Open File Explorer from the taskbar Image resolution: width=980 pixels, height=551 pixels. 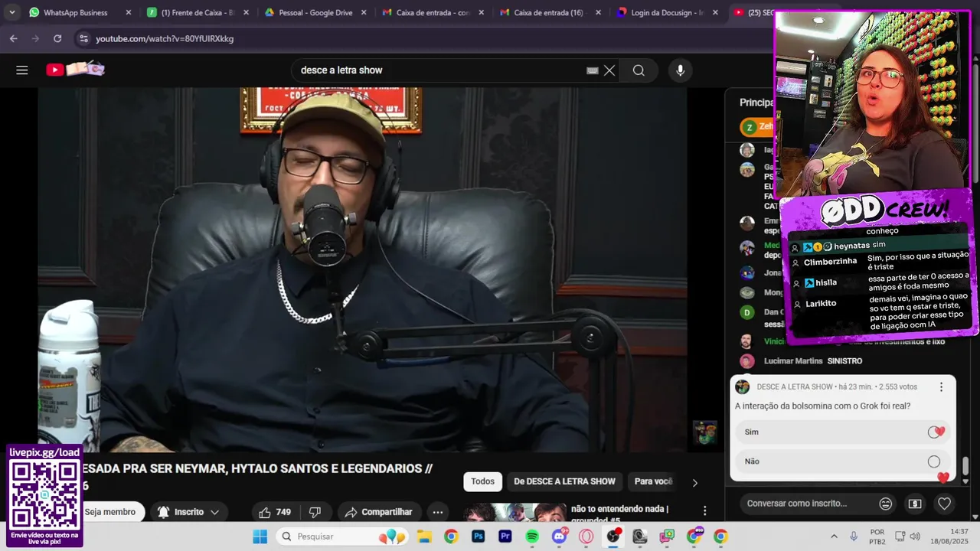[424, 536]
